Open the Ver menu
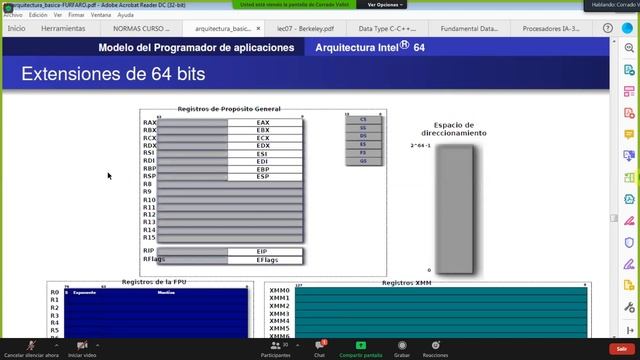Image resolution: width=640 pixels, height=360 pixels. (x=58, y=15)
